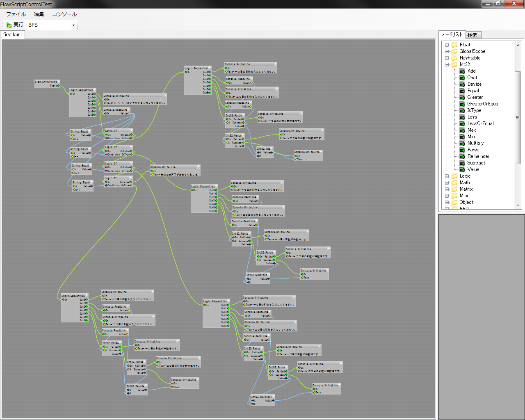This screenshot has width=525, height=420.
Task: Click the Multiply node icon in the list
Action: click(462, 143)
